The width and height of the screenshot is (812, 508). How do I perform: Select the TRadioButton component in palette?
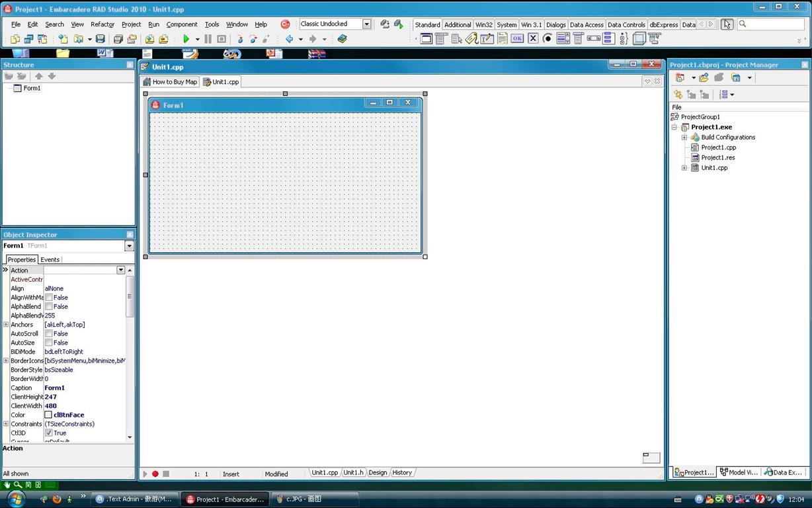(x=548, y=39)
